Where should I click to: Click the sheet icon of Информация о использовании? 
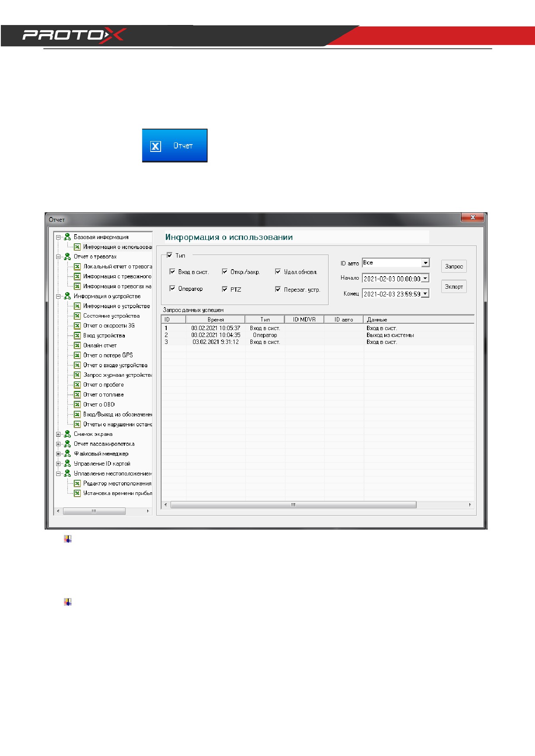click(x=77, y=247)
